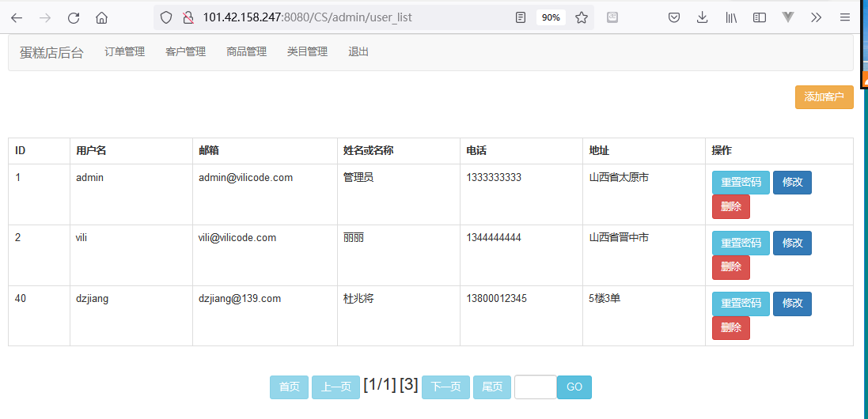
Task: Change the 90% zoom level indicator
Action: 551,17
